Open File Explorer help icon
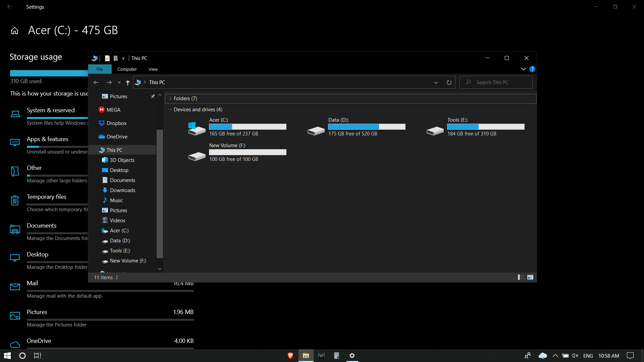The height and width of the screenshot is (362, 644). pos(532,69)
